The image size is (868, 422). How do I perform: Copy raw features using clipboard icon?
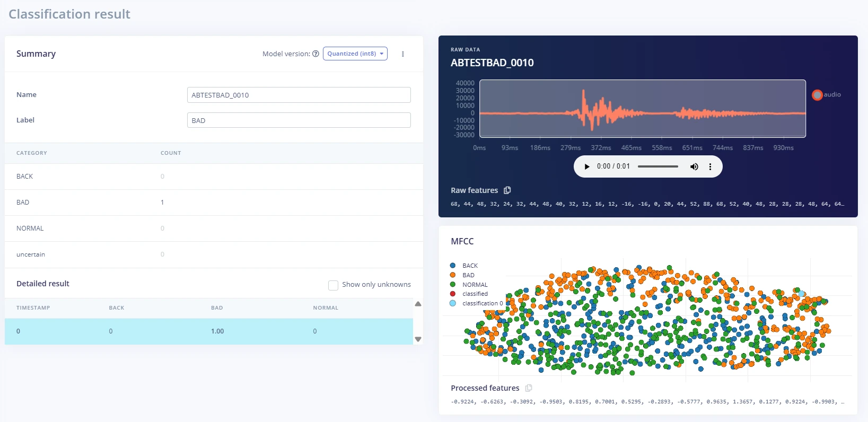point(507,190)
